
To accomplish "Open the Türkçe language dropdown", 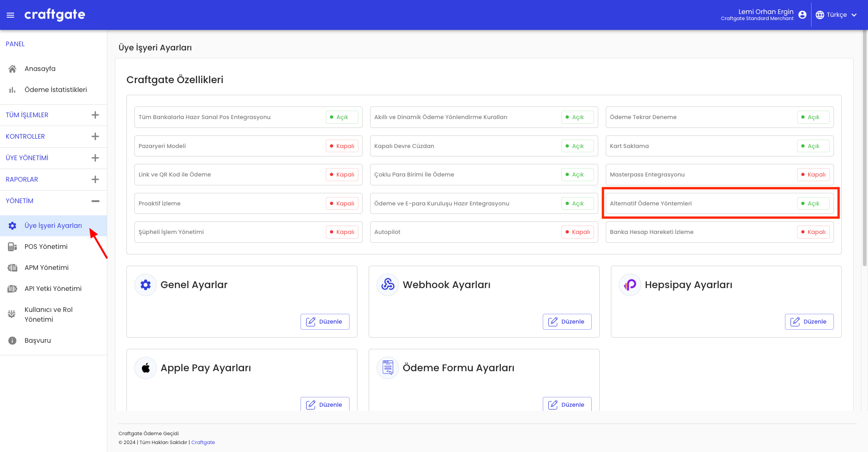I will 836,15.
